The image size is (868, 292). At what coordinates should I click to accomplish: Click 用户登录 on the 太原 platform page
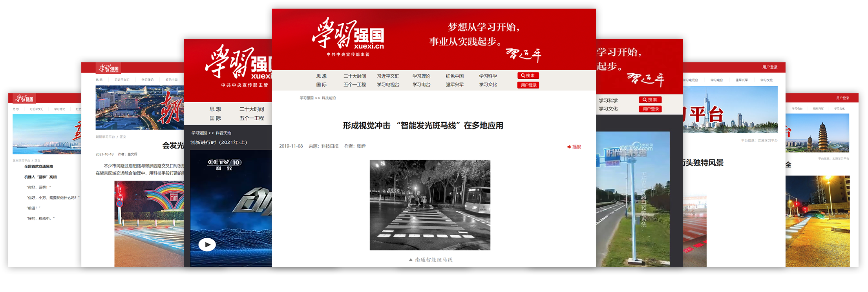point(842,98)
